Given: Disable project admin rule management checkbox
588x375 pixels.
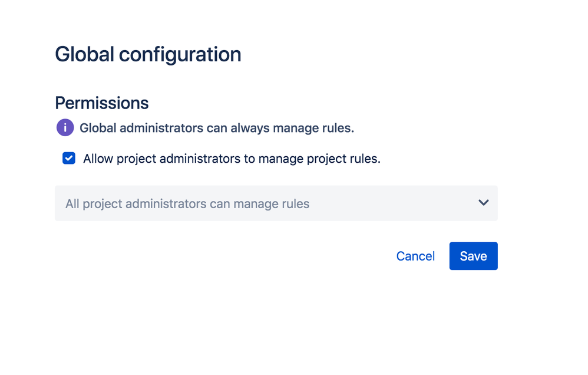Looking at the screenshot, I should [69, 158].
